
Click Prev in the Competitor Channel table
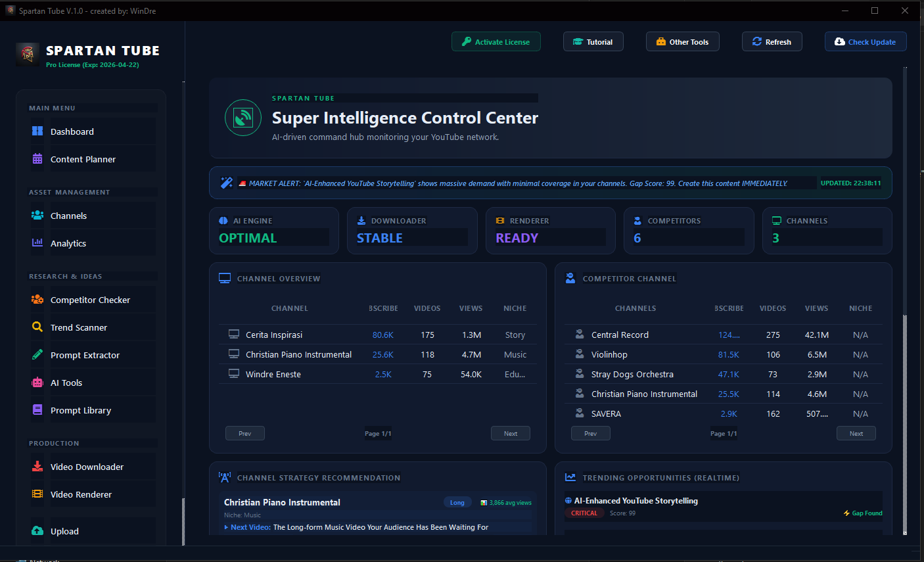pos(590,433)
